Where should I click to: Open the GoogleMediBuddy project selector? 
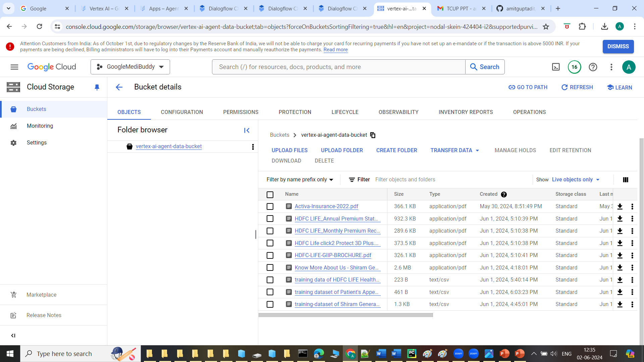[x=130, y=67]
